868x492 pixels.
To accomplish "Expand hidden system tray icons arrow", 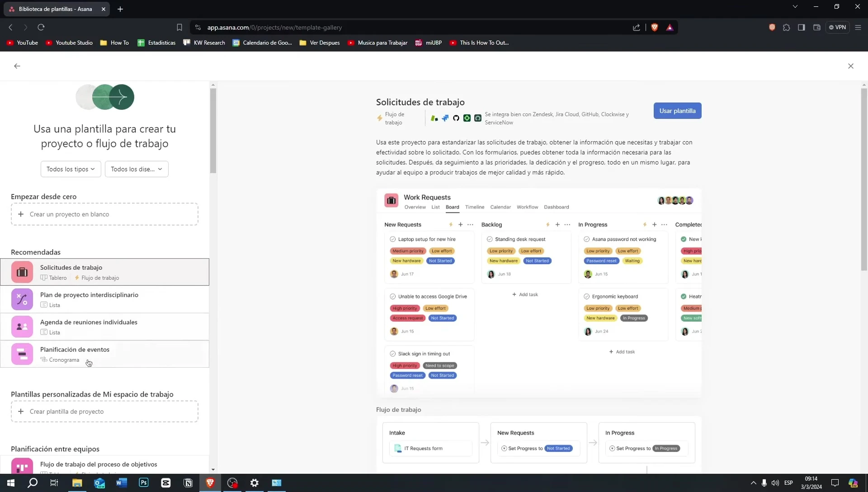I will point(754,483).
